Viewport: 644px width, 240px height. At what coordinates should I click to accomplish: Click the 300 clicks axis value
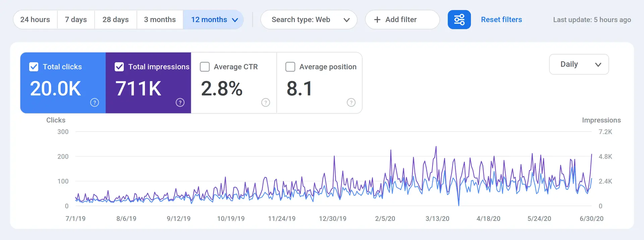63,132
